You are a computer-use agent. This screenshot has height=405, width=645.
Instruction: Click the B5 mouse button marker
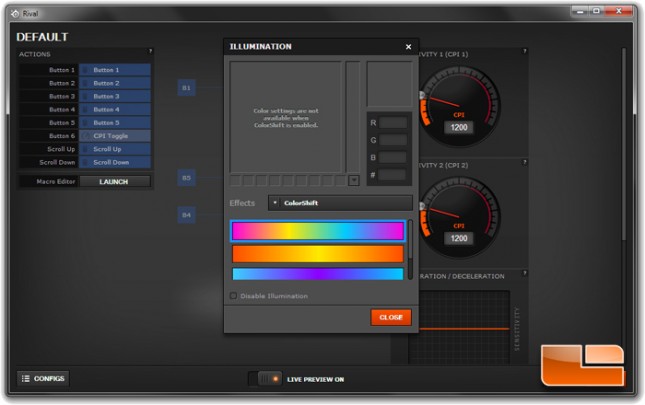point(186,178)
